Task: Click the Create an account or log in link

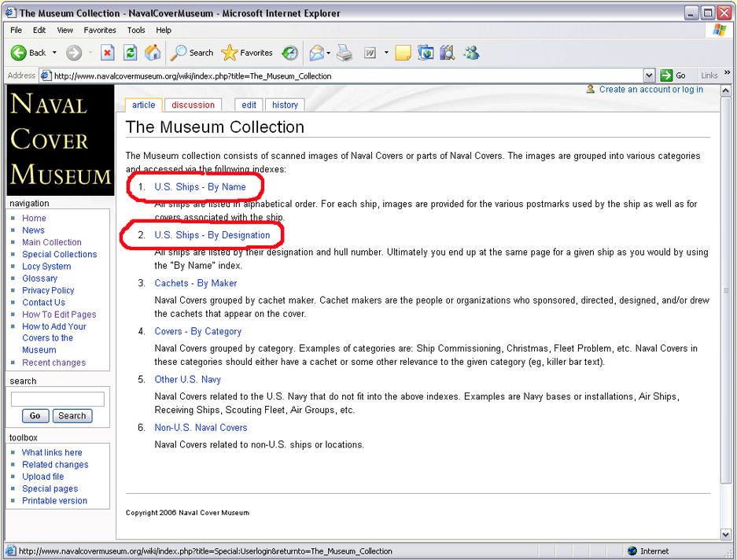Action: [650, 90]
